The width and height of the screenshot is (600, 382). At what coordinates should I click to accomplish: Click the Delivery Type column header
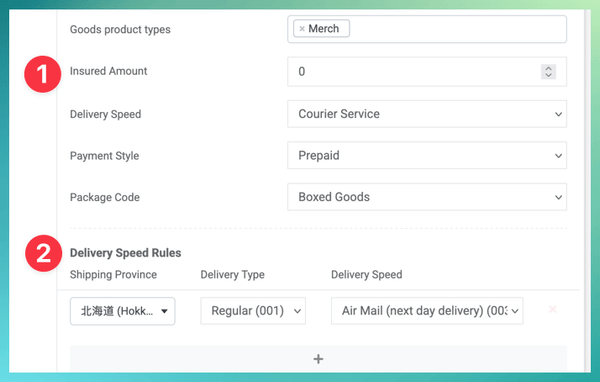click(x=232, y=274)
